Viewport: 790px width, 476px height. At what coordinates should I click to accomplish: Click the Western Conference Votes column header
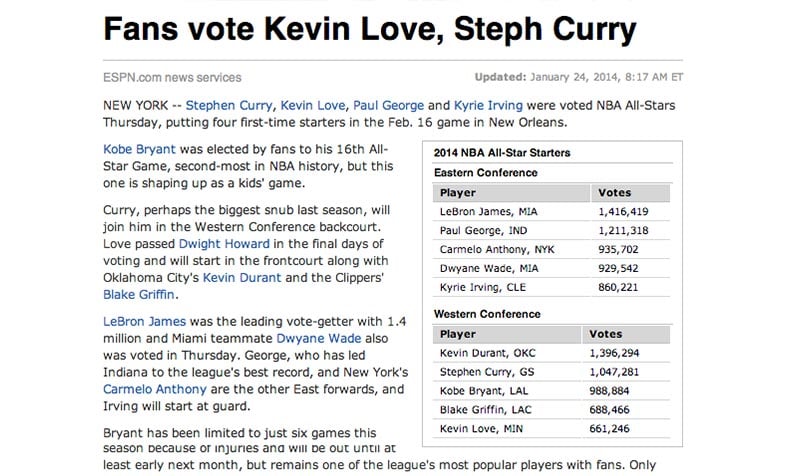click(626, 334)
